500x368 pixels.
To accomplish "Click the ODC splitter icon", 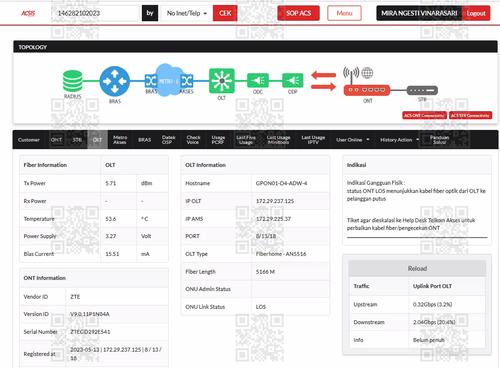I will coord(258,80).
